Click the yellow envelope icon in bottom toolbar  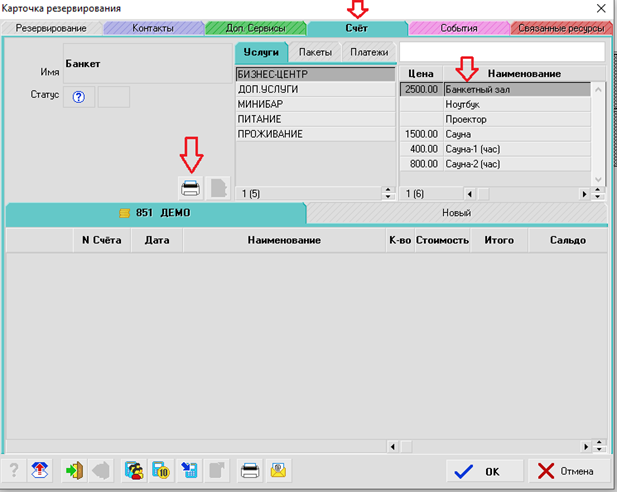(x=279, y=470)
